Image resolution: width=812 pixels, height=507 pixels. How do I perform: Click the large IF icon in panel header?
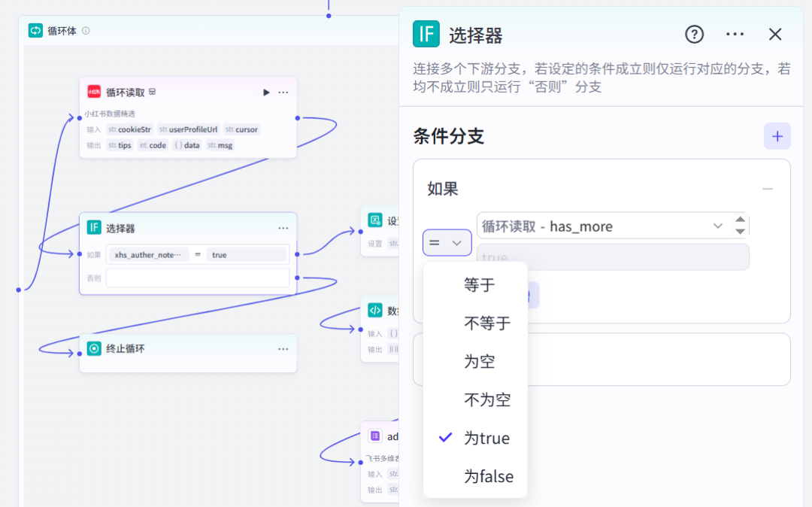coord(426,34)
